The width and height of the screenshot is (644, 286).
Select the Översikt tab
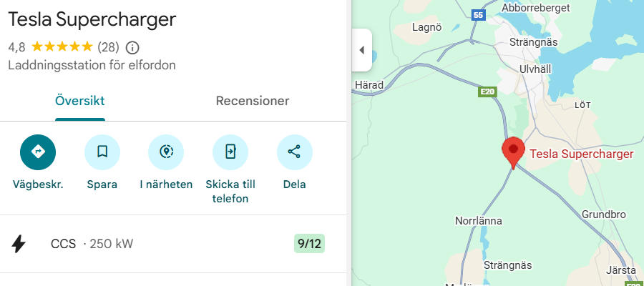coord(79,101)
